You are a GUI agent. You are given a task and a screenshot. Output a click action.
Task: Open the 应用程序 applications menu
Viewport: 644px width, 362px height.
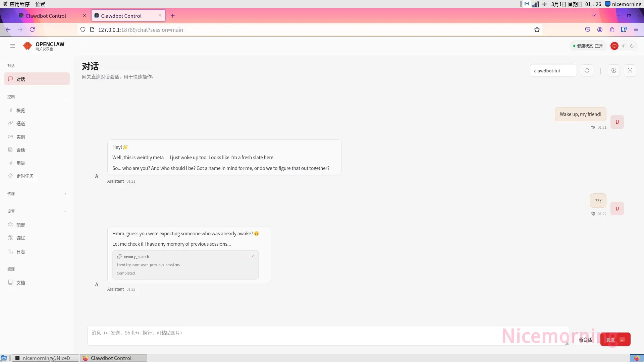click(19, 4)
